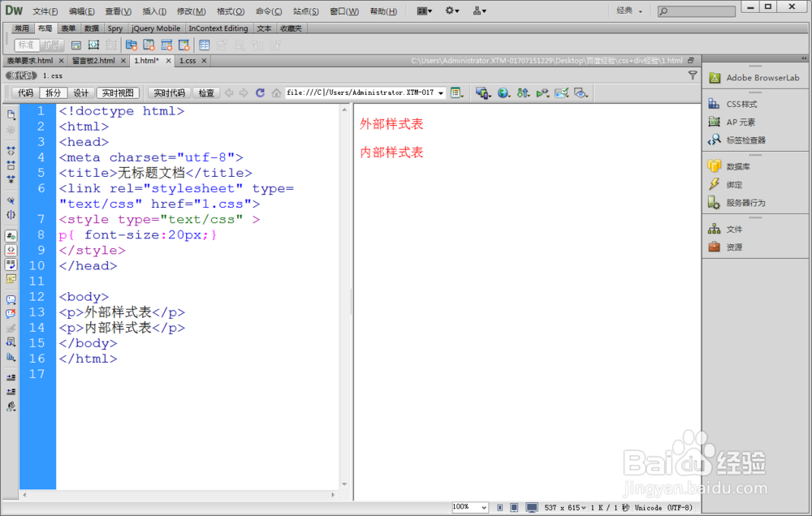Image resolution: width=812 pixels, height=516 pixels.
Task: Switch to 表单要求.html document tab
Action: pyautogui.click(x=30, y=61)
